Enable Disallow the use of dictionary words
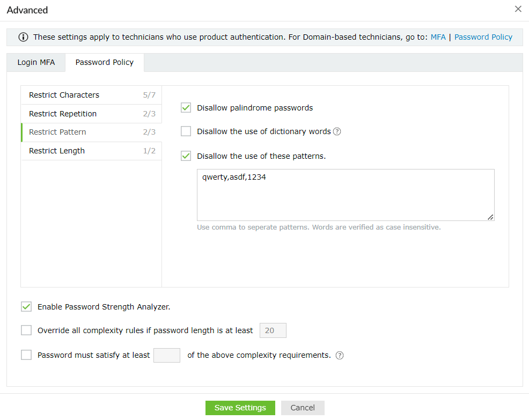This screenshot has width=529, height=420. click(x=186, y=131)
